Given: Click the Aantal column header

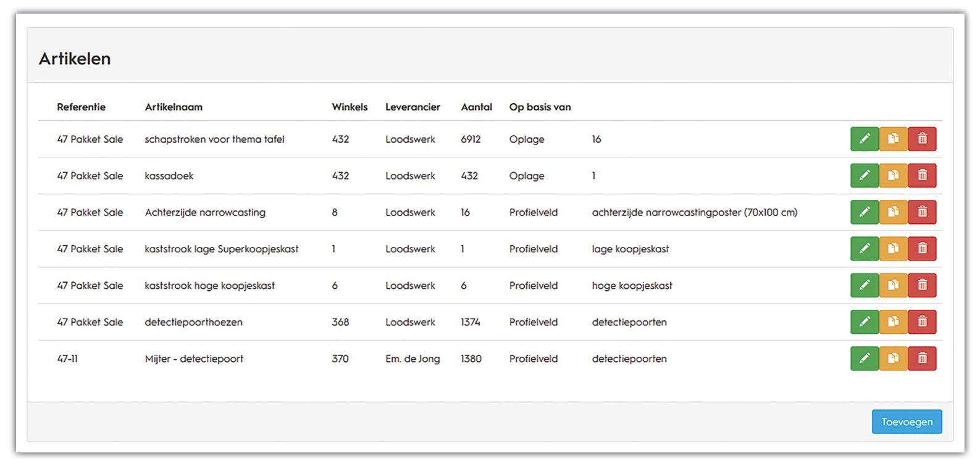Looking at the screenshot, I should (x=476, y=107).
